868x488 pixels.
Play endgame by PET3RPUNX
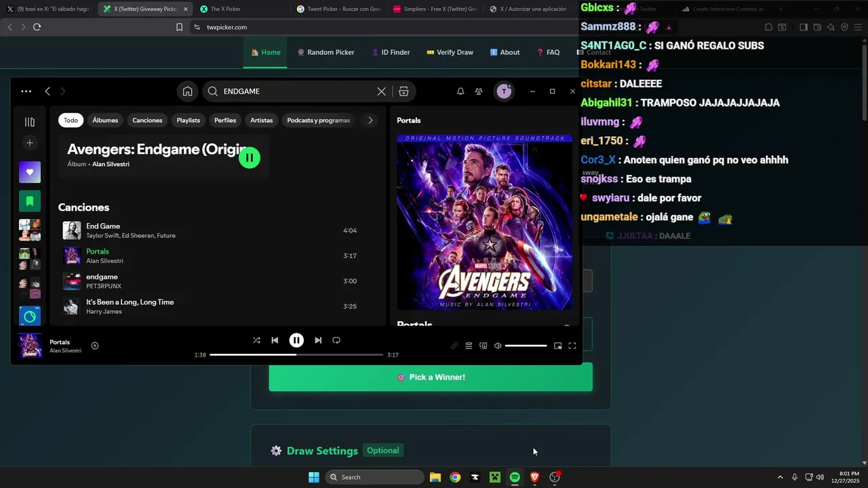[216, 281]
